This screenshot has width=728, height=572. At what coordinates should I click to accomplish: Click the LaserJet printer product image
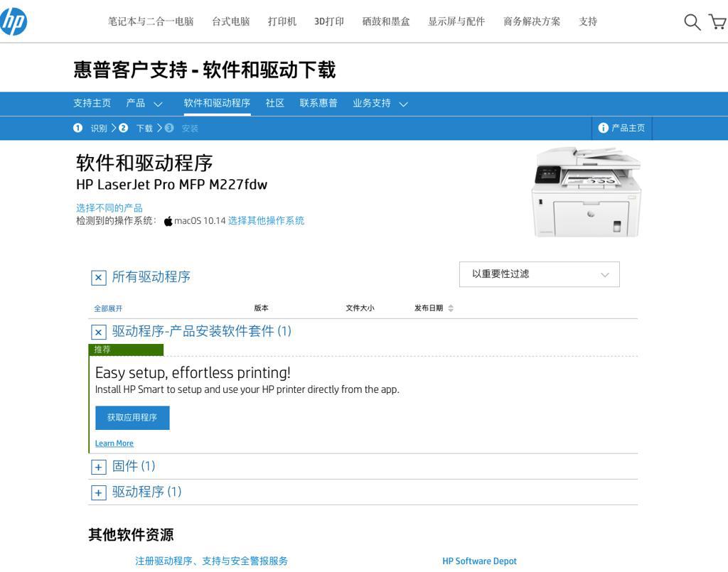click(586, 192)
